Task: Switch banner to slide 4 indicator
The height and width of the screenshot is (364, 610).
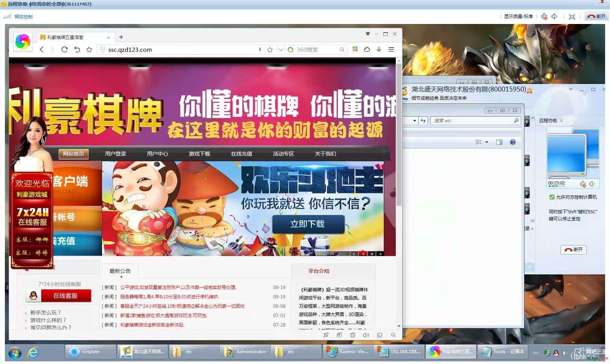Action: pyautogui.click(x=380, y=253)
